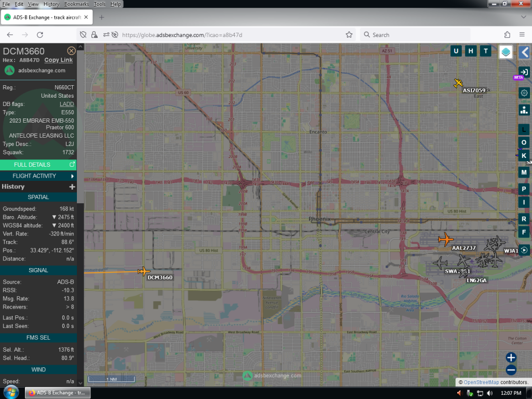This screenshot has width=532, height=399.
Task: Expand the FLIGHT ACTIVITY section
Action: click(38, 176)
